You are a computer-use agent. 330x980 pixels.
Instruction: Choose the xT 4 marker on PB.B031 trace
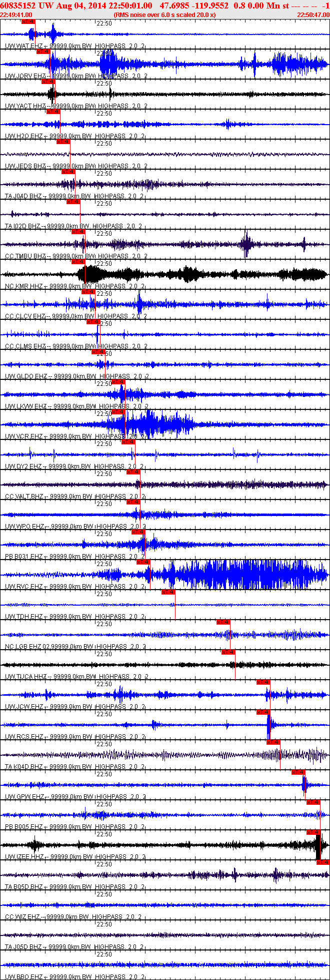(x=138, y=532)
